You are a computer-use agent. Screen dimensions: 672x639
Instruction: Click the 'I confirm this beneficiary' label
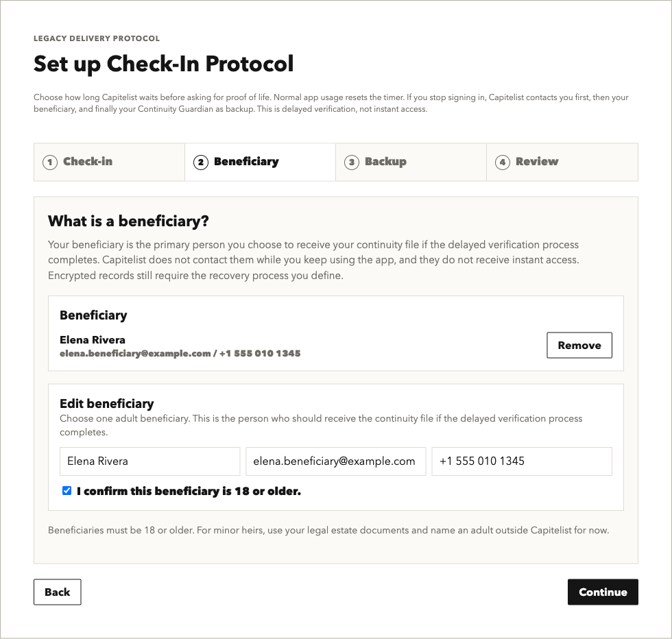[189, 491]
